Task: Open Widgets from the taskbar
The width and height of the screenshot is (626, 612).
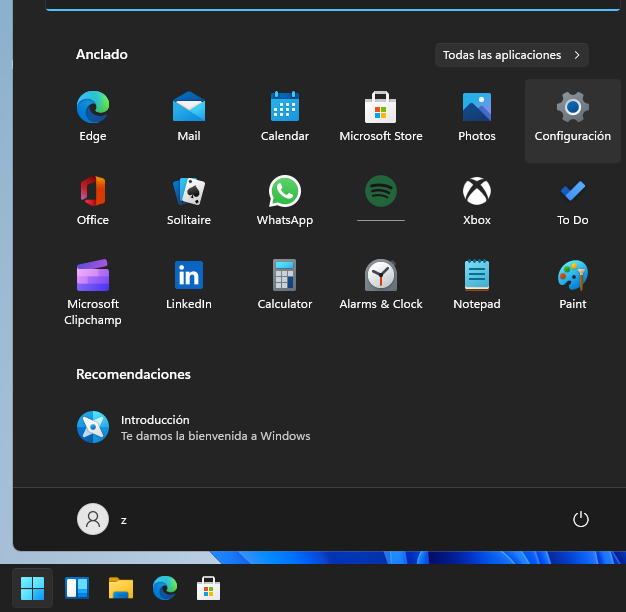Action: (x=77, y=588)
